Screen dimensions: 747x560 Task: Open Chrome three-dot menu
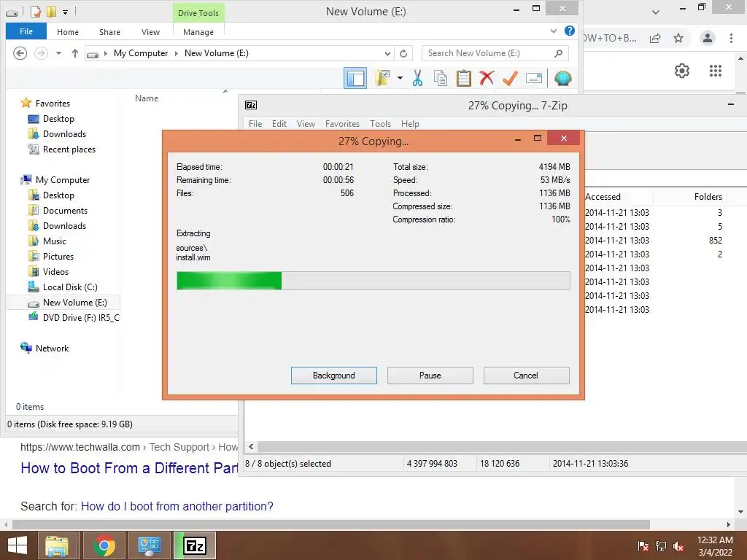point(731,38)
